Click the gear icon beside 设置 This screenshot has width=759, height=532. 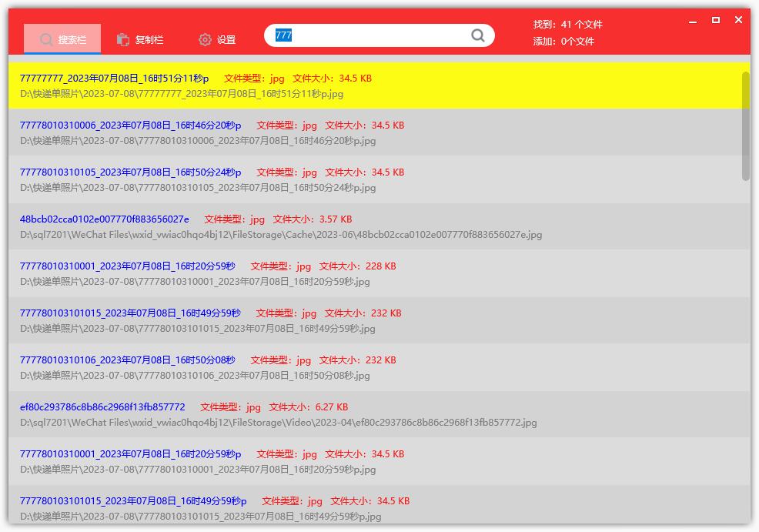click(x=206, y=40)
